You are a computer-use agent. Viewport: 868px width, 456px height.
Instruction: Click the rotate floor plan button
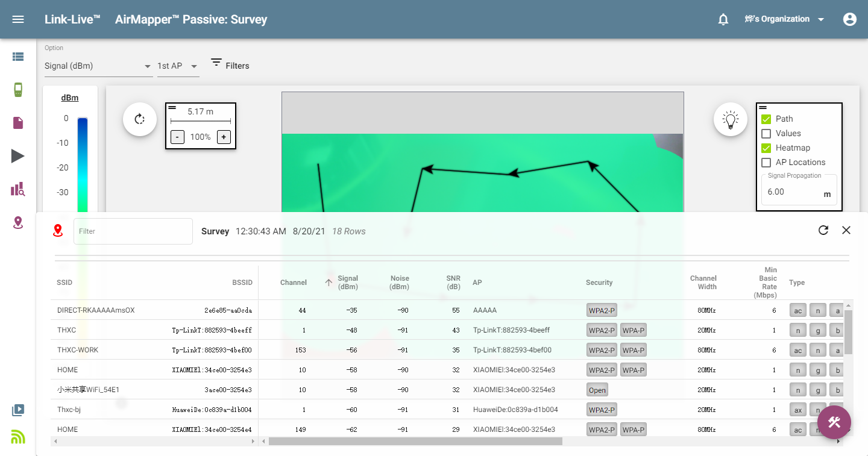click(x=140, y=119)
